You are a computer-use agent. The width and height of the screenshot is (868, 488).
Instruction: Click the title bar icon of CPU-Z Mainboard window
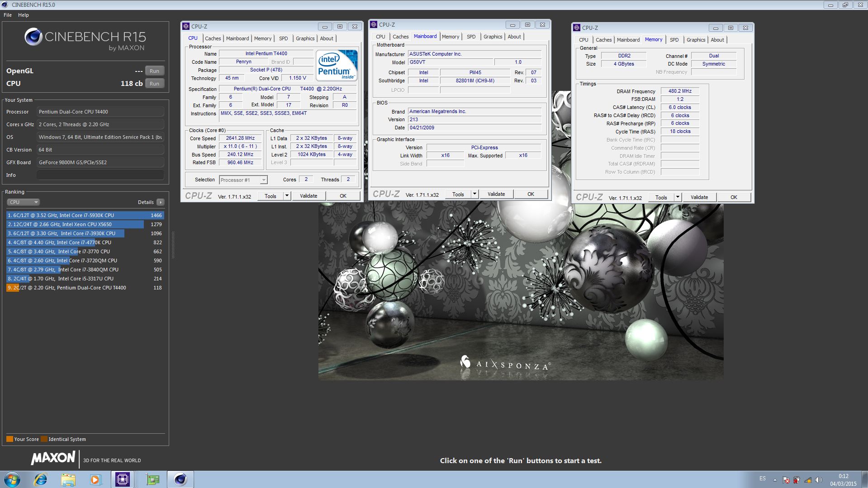(374, 24)
